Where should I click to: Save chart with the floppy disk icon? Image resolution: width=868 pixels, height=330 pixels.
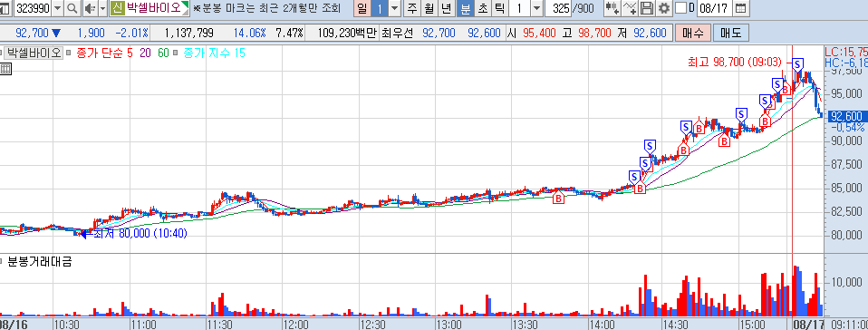pyautogui.click(x=647, y=8)
